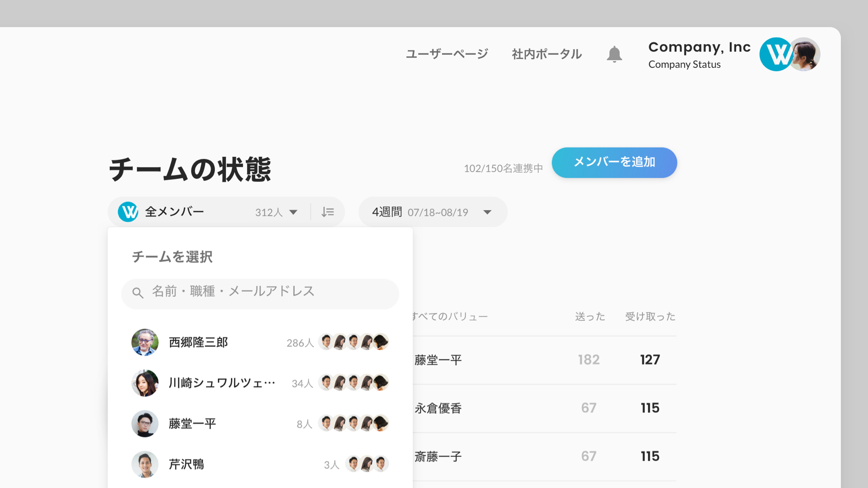Open the すべてのバリュー filter
Screen dimensions: 868x488
[450, 316]
